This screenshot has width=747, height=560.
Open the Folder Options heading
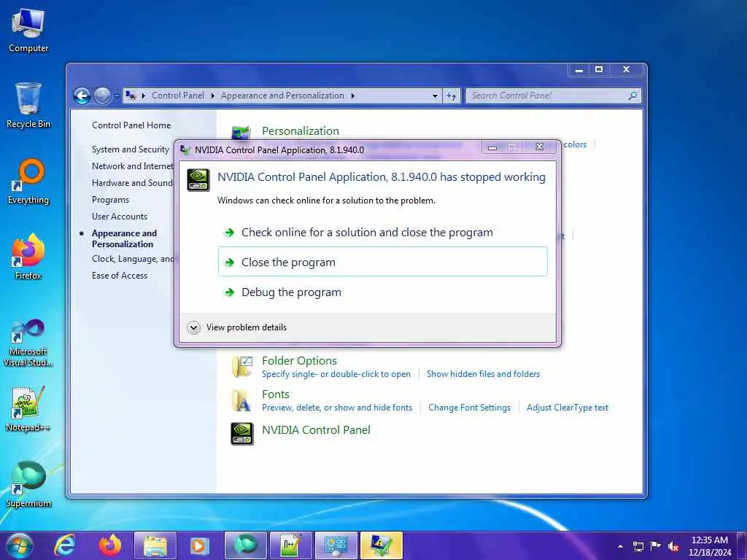coord(299,360)
